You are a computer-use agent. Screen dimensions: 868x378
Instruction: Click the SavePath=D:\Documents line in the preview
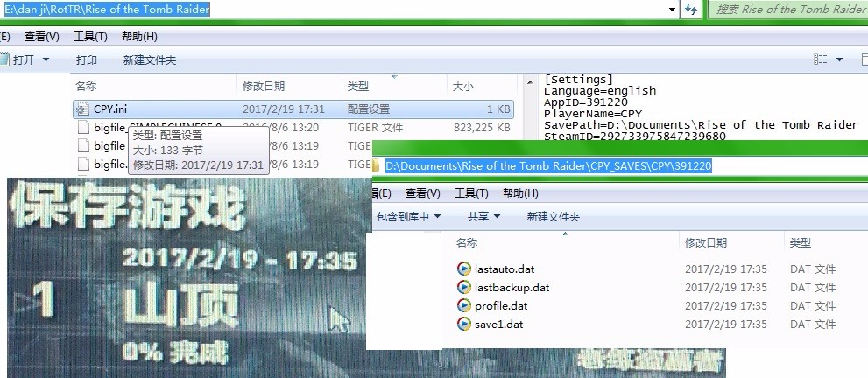point(701,125)
